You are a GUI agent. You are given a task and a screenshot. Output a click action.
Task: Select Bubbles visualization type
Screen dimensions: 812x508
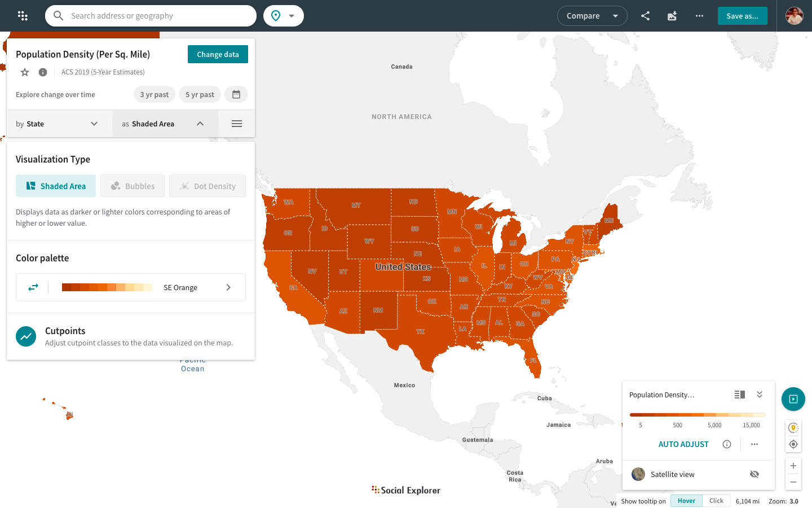pyautogui.click(x=133, y=186)
